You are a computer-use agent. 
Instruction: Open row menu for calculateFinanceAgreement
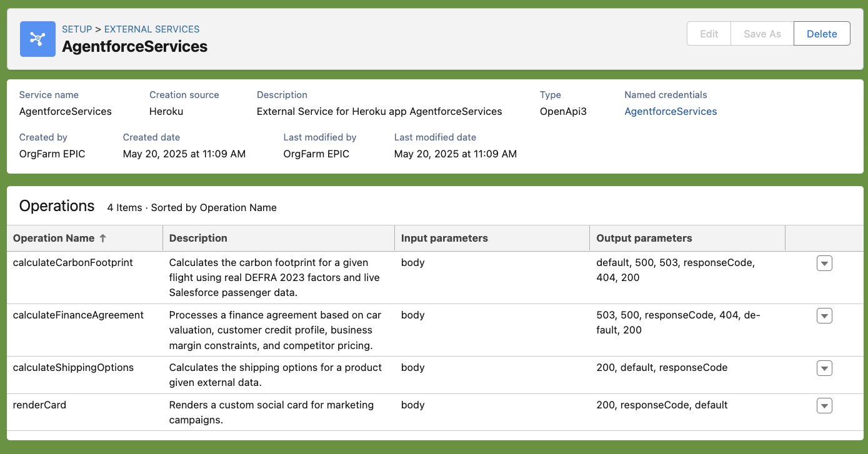824,316
